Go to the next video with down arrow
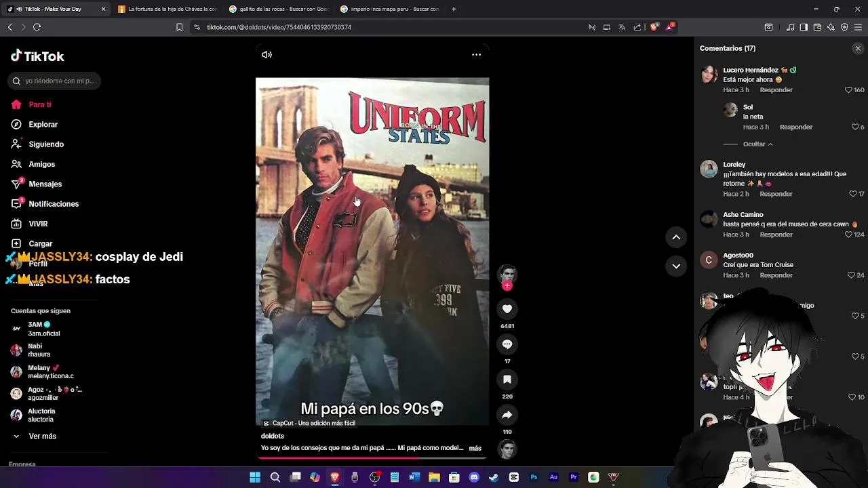 [676, 266]
